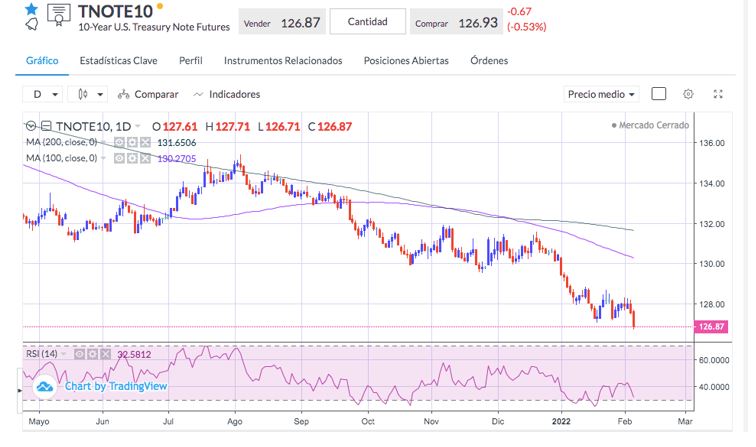
Task: Click the -0.67 price change text
Action: (x=519, y=12)
